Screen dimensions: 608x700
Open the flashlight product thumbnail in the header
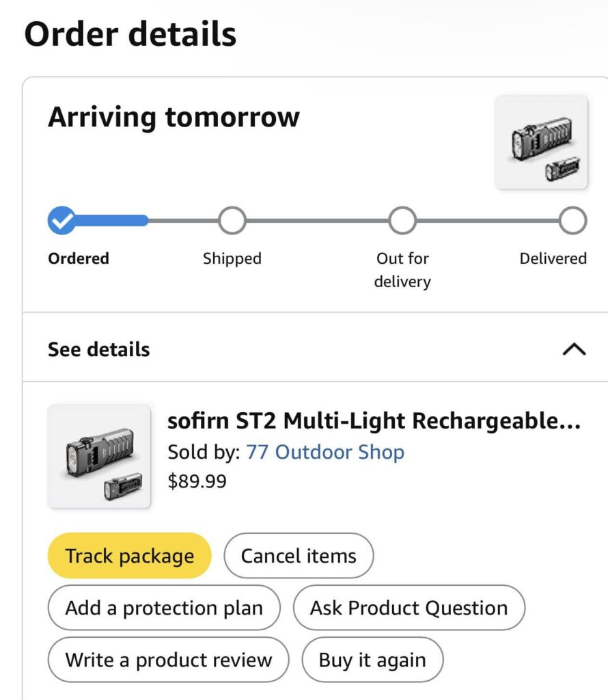[542, 142]
